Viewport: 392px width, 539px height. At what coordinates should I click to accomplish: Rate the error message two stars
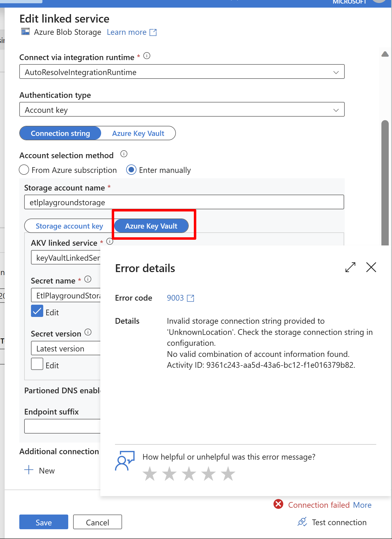click(169, 473)
